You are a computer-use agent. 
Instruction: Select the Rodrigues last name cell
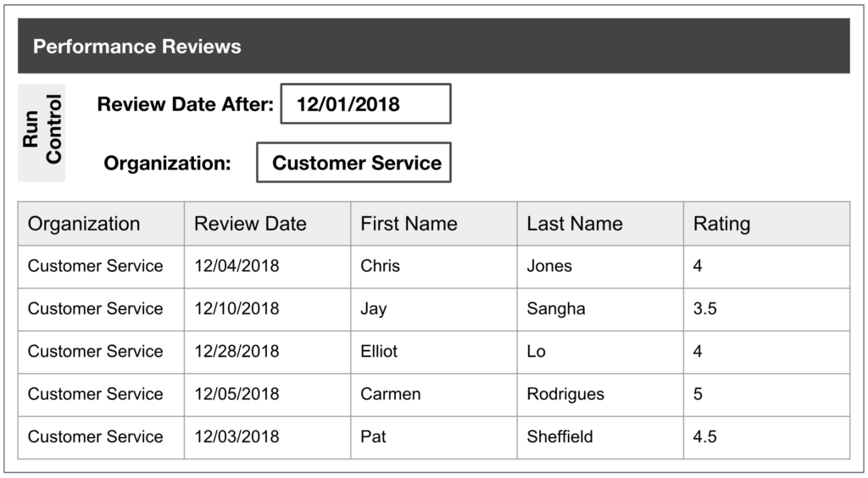click(x=600, y=394)
